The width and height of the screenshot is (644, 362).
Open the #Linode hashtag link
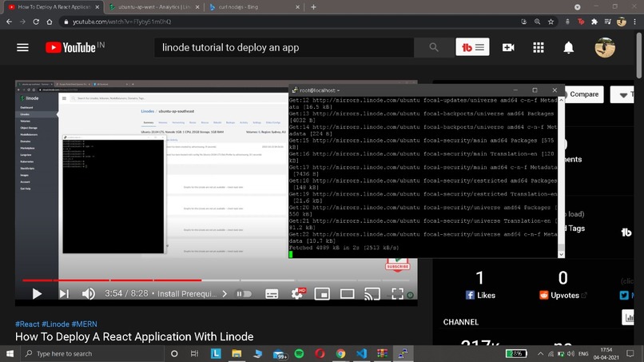[55, 324]
